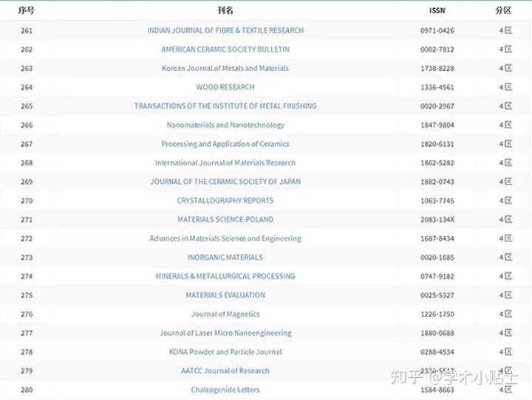Screen dimensions: 532x400
Task: Open Journal of Laser Micro Nanoengineering
Action: pyautogui.click(x=225, y=334)
